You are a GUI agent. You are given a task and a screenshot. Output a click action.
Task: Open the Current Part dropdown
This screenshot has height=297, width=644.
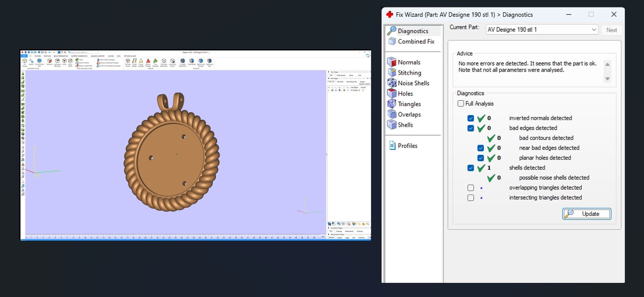click(593, 30)
